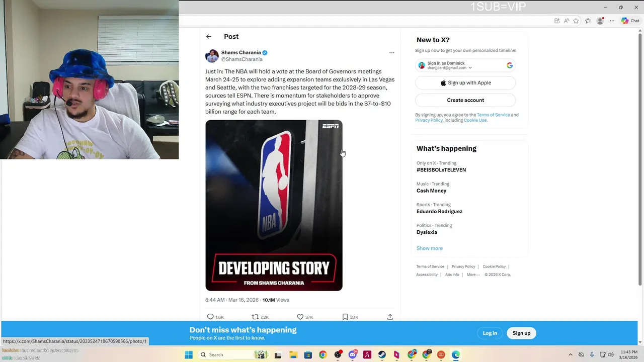Open the Edge profile avatar
The height and width of the screenshot is (362, 644).
click(600, 21)
